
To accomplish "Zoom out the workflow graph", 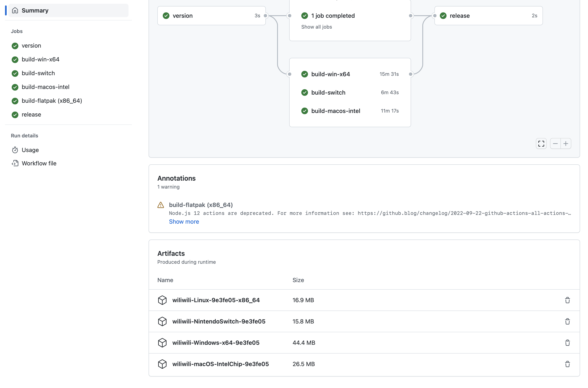I will (x=555, y=143).
